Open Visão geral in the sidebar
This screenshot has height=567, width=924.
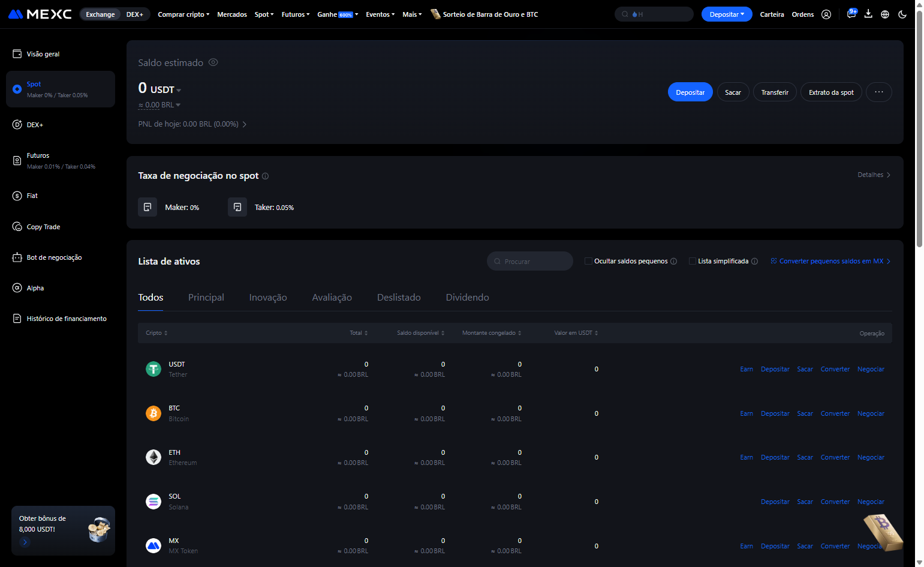pyautogui.click(x=61, y=54)
